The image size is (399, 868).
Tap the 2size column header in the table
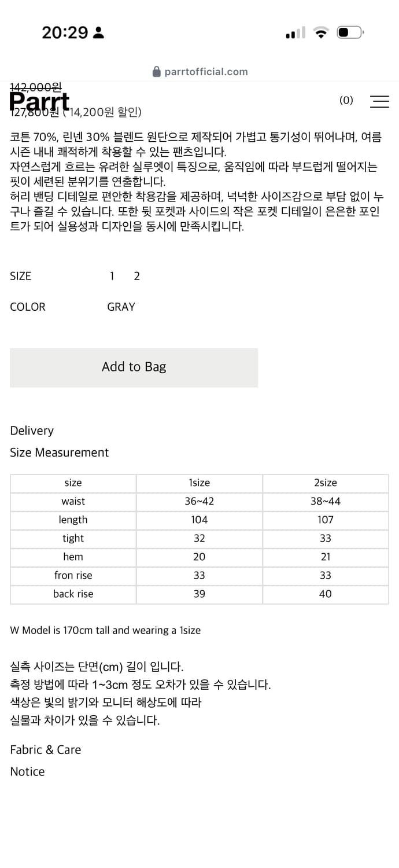pyautogui.click(x=326, y=483)
